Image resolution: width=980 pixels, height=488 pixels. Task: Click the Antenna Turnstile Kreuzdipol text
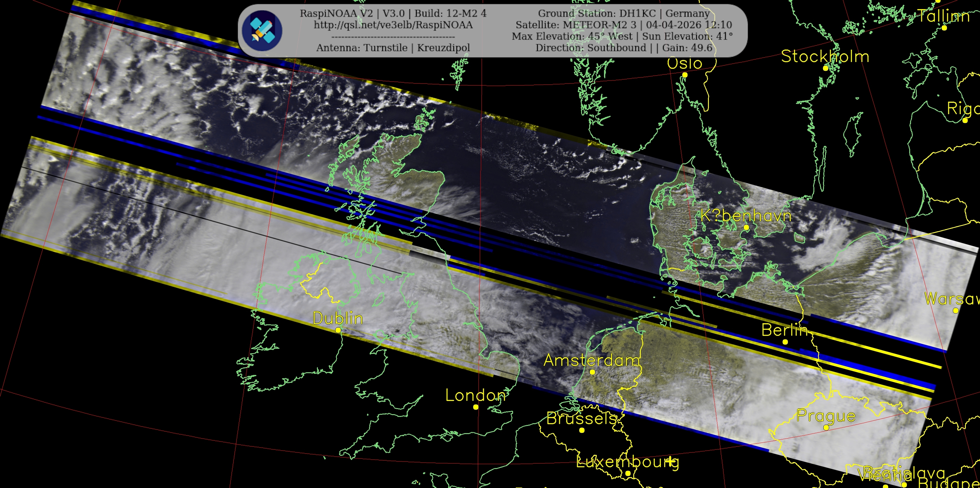[393, 48]
